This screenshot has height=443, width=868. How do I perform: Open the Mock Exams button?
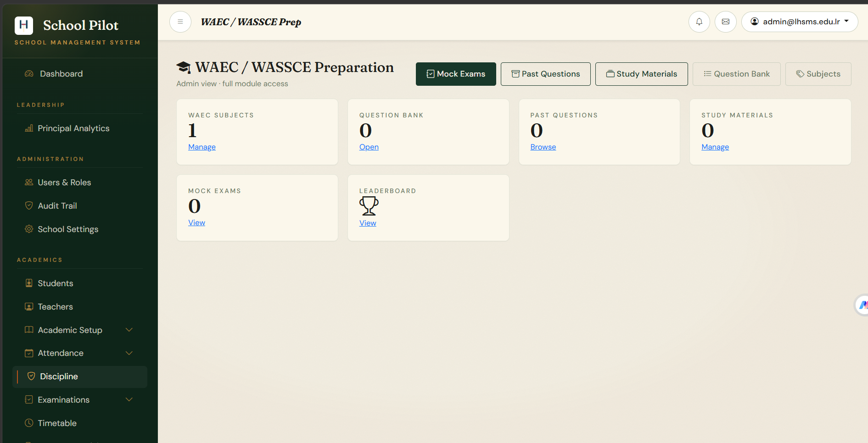pos(456,74)
